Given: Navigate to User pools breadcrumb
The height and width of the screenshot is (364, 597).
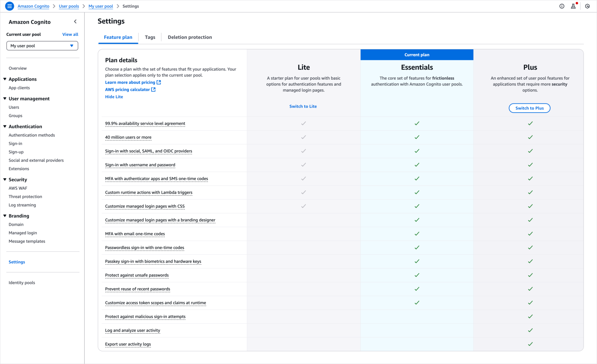Looking at the screenshot, I should [69, 6].
